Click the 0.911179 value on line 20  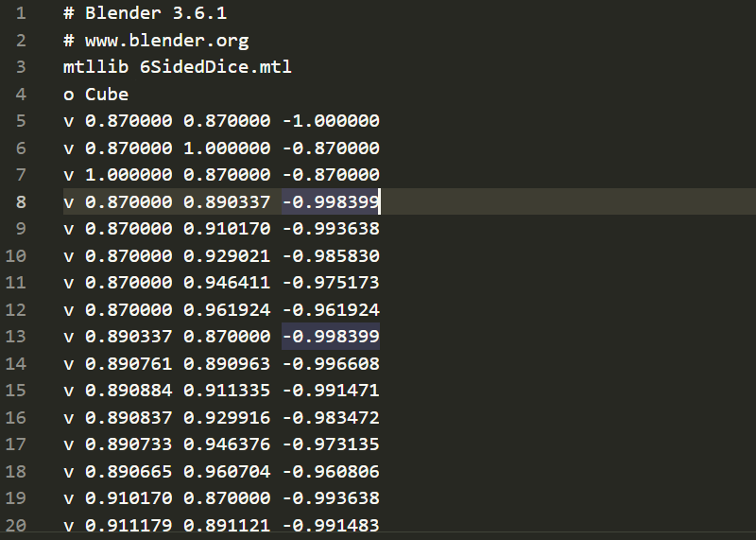pos(129,525)
